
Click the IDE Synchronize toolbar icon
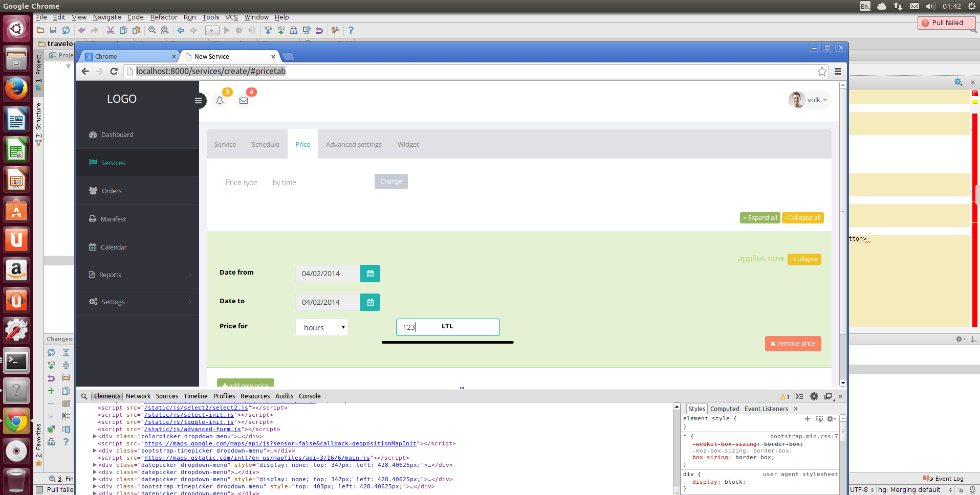tap(66, 30)
